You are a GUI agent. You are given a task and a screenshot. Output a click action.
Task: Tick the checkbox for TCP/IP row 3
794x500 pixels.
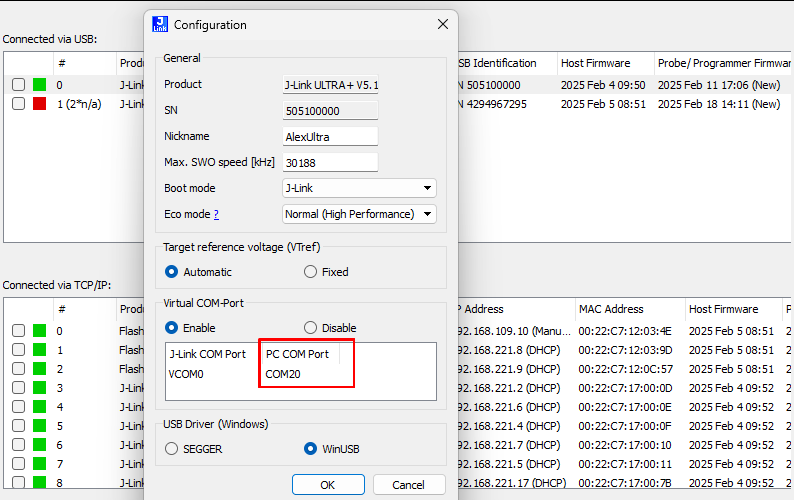[x=19, y=388]
